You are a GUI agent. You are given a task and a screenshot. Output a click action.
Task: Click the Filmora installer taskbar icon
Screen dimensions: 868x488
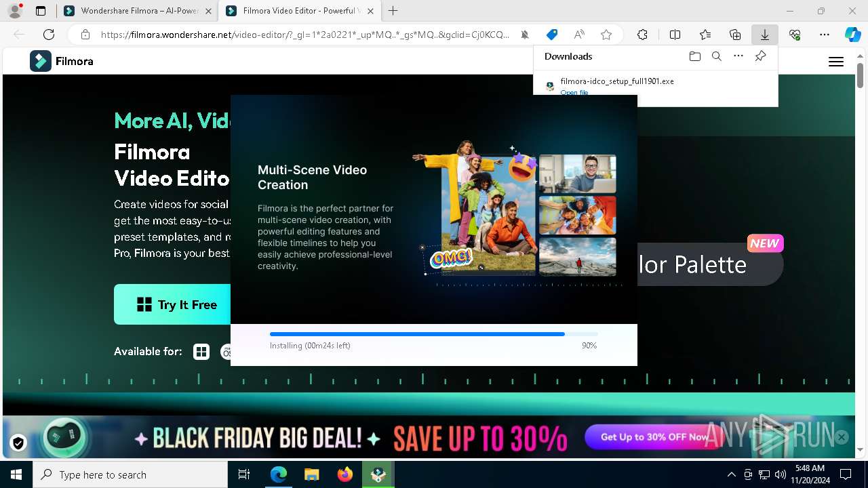coord(378,474)
